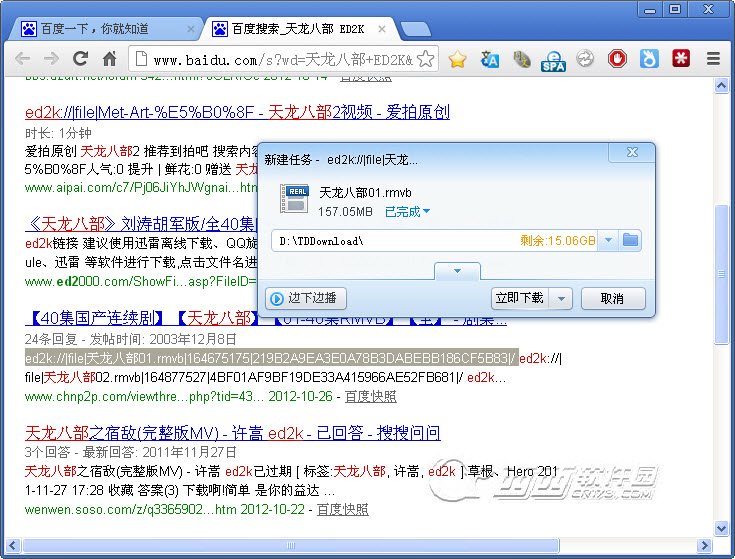
Task: Click the SPA extension icon
Action: click(553, 60)
